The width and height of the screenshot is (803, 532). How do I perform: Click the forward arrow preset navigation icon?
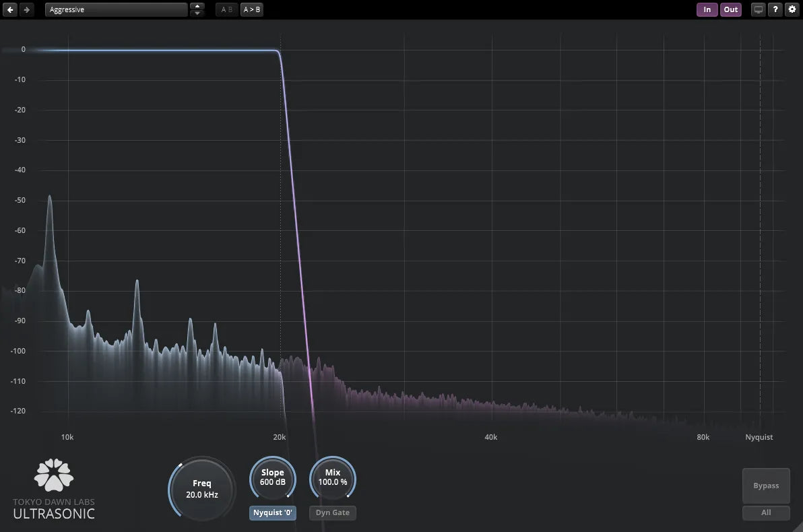pyautogui.click(x=26, y=9)
